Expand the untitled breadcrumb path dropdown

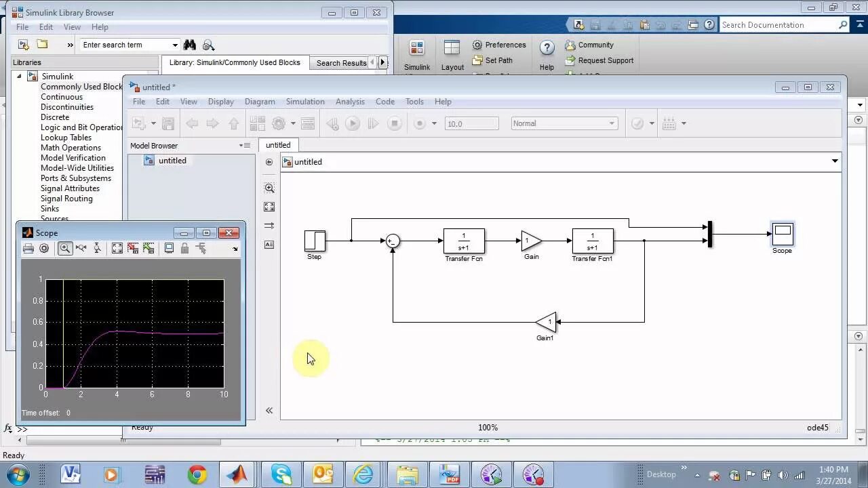[x=835, y=161]
